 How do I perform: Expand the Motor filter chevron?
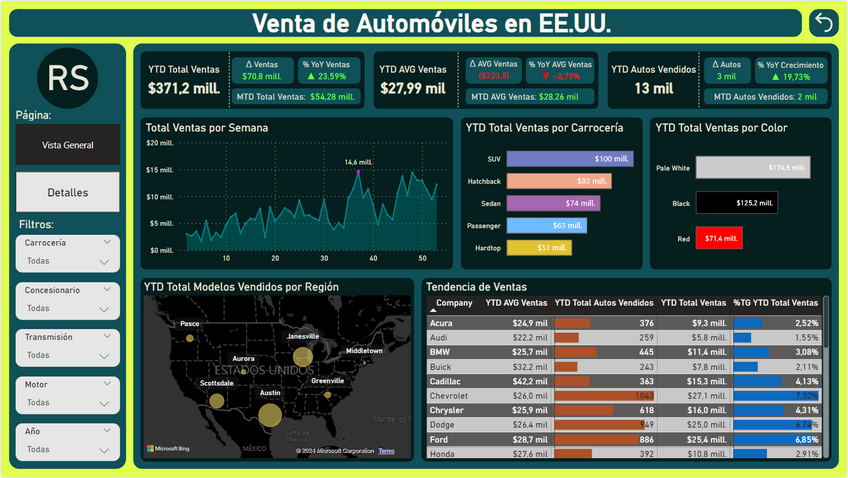[107, 384]
